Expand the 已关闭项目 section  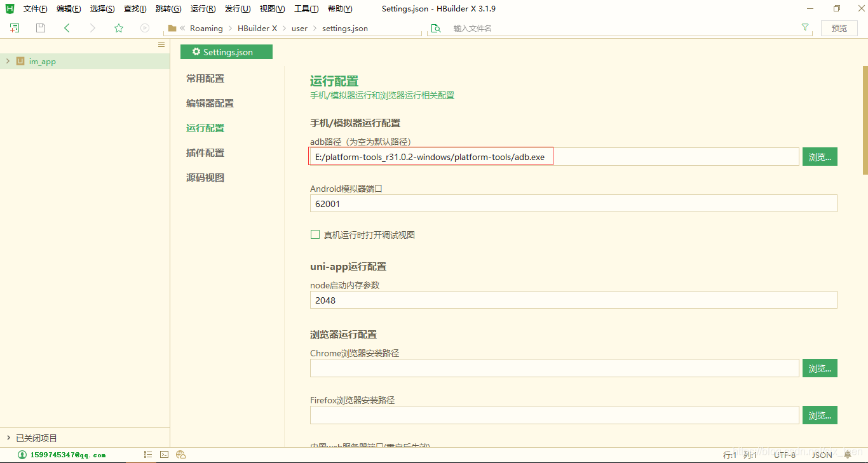click(8, 438)
